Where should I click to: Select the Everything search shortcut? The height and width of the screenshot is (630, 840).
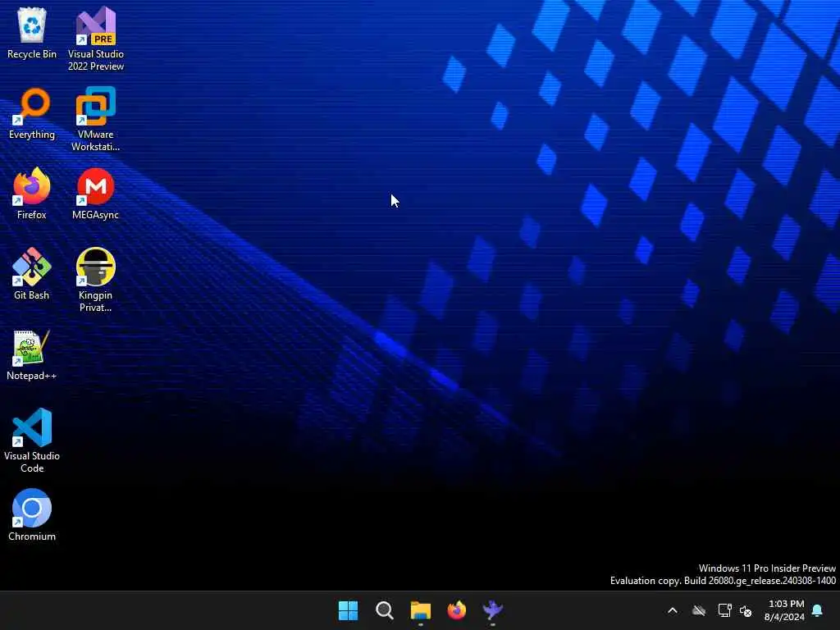tap(32, 113)
